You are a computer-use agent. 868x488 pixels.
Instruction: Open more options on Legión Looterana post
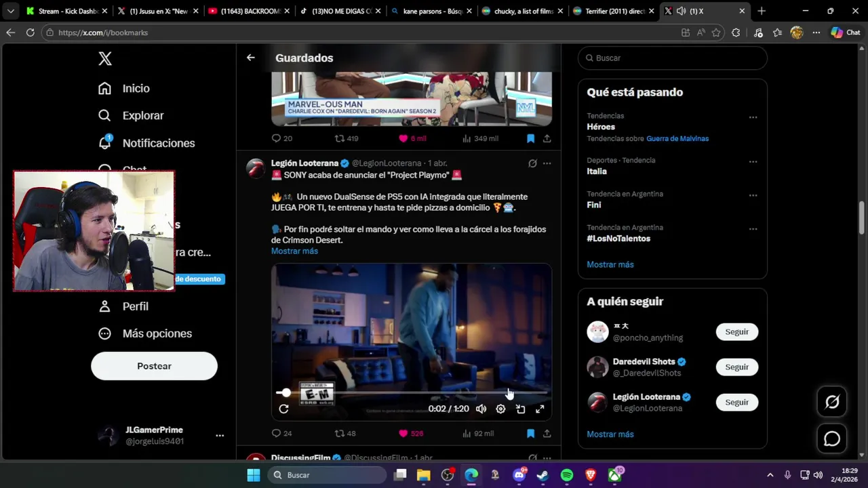pyautogui.click(x=547, y=163)
